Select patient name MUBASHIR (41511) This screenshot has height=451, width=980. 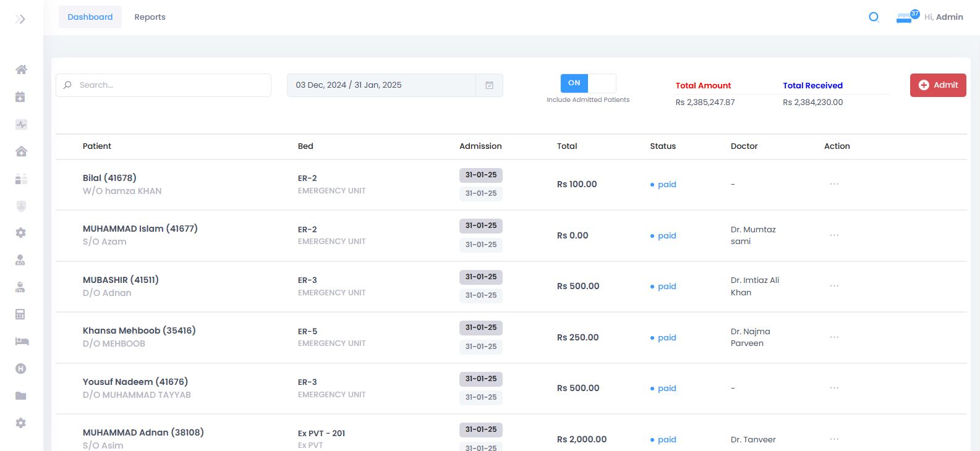tap(121, 280)
